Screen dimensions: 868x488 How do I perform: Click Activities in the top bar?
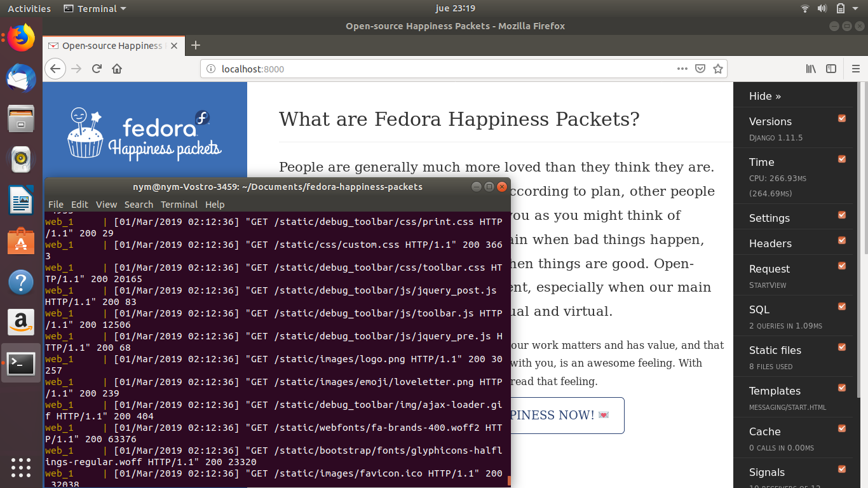(x=29, y=8)
